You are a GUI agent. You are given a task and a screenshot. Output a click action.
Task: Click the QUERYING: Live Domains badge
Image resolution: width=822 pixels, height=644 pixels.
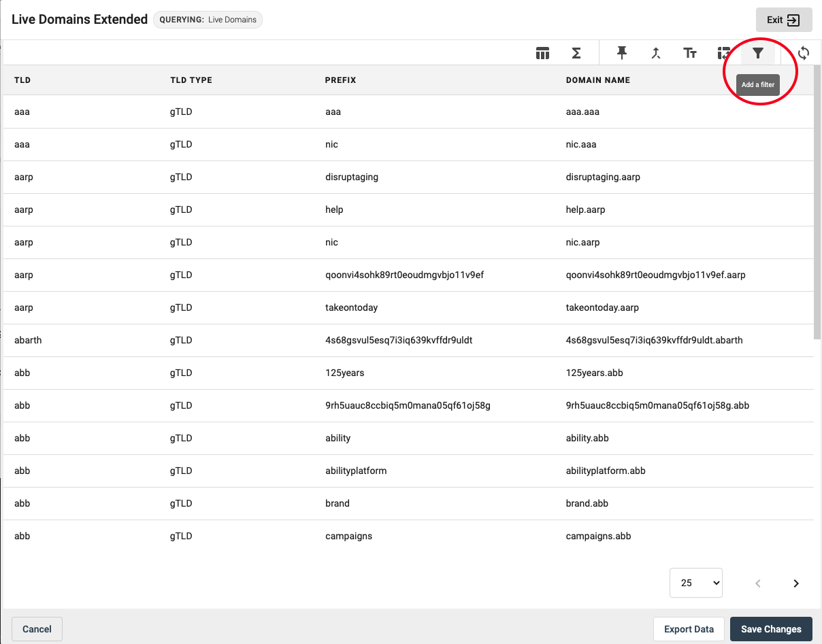tap(208, 20)
